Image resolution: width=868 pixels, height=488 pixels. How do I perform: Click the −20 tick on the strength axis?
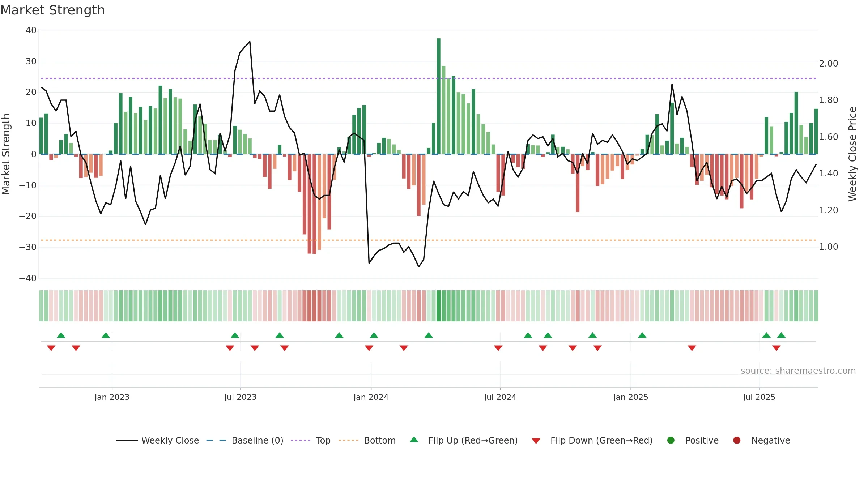pos(28,216)
